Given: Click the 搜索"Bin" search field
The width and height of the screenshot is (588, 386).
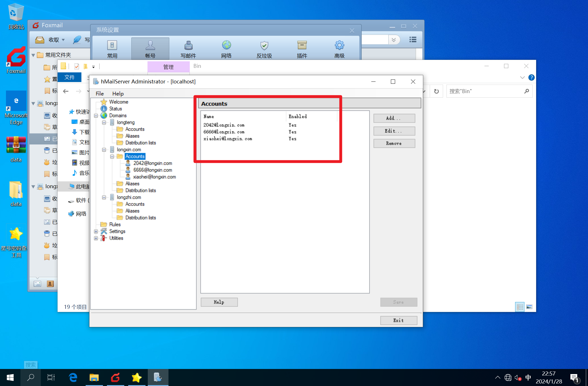Looking at the screenshot, I should [489, 91].
